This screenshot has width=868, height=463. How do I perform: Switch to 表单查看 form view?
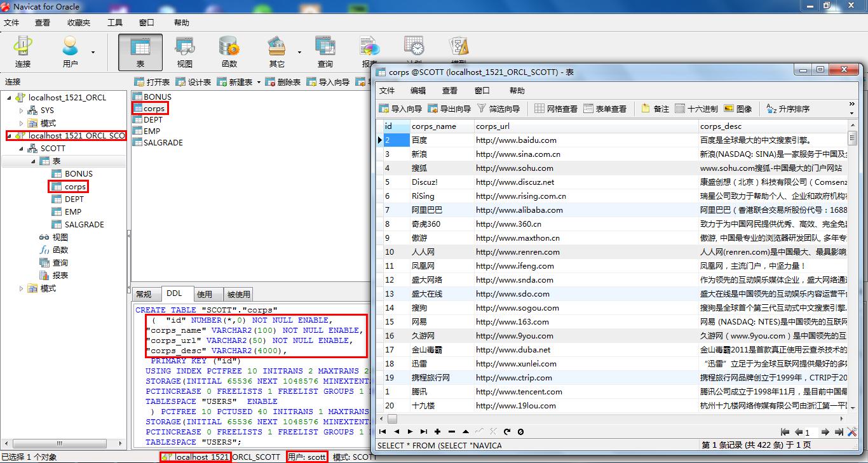(x=605, y=109)
